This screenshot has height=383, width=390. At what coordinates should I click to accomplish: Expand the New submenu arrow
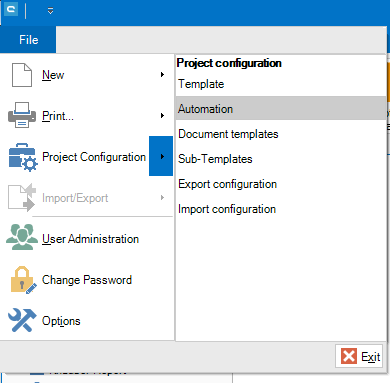[x=162, y=75]
